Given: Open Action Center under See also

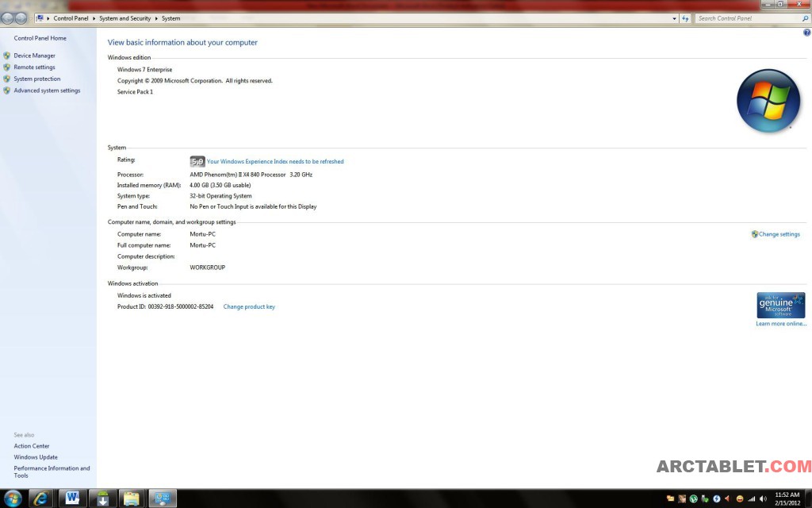Looking at the screenshot, I should [32, 446].
